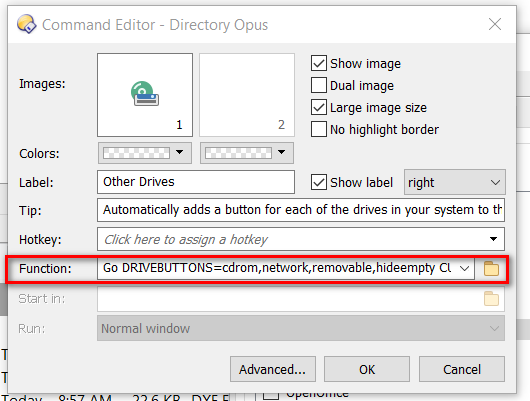The image size is (530, 401).
Task: Toggle the Show label checkbox
Action: click(319, 182)
